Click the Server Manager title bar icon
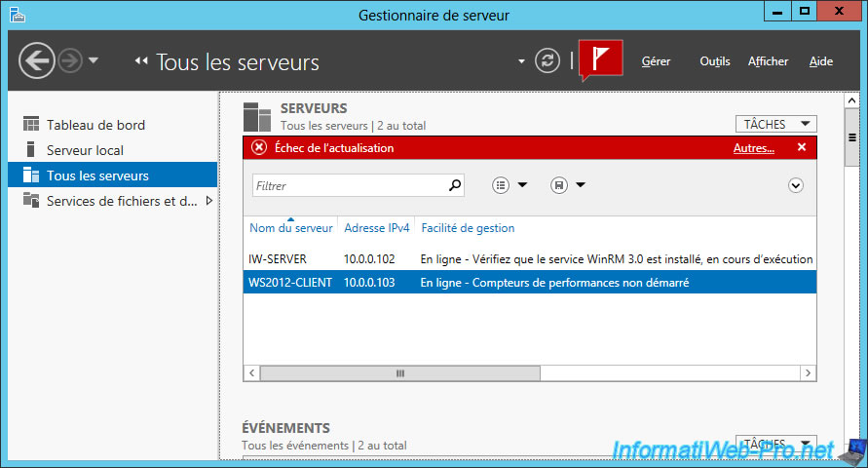 18,15
